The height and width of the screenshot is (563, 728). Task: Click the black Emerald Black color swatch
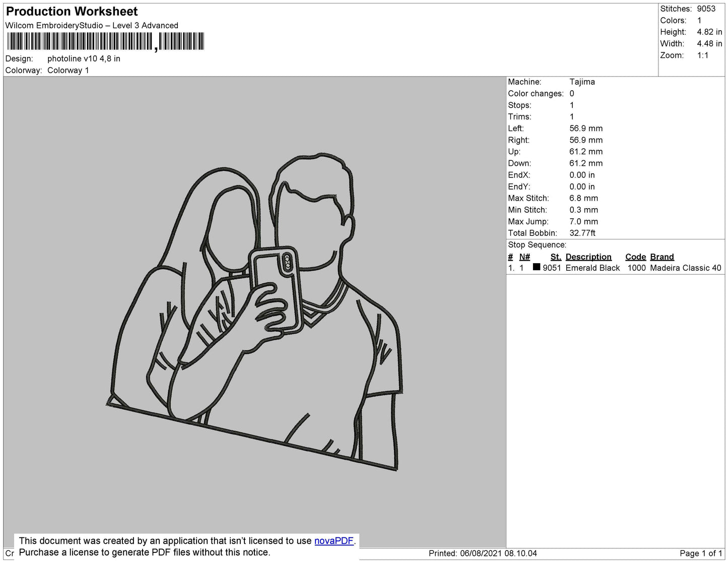537,267
